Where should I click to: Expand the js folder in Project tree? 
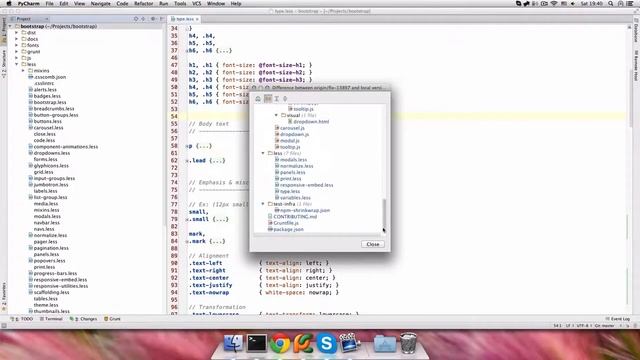[x=17, y=58]
